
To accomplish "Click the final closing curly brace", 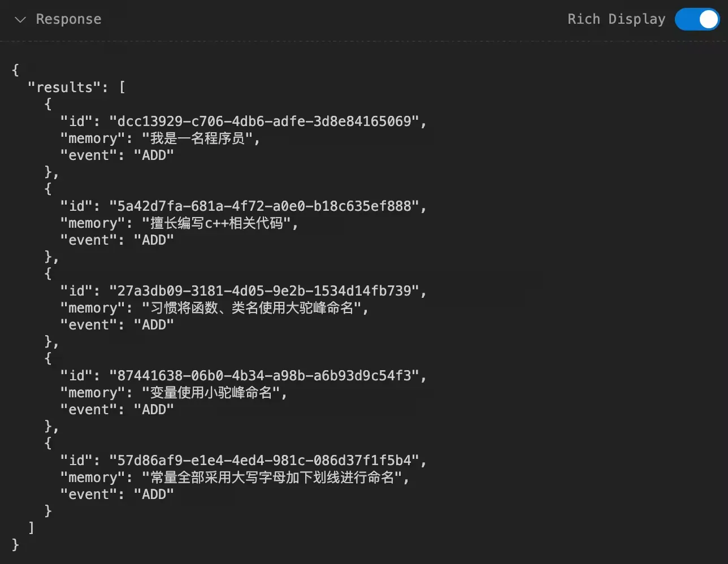I will pos(15,545).
